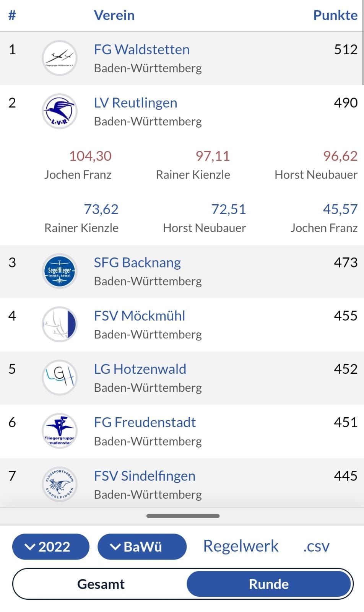Click the FG Waldstetten club logo
This screenshot has height=612, width=364.
[x=60, y=58]
